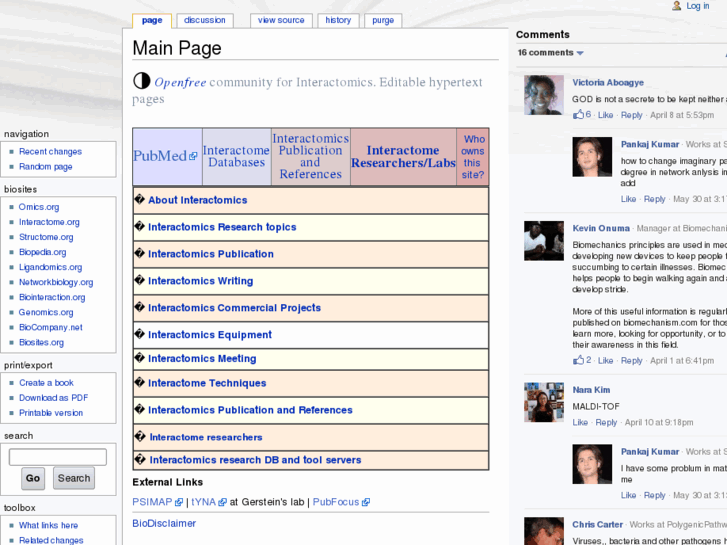Open Interactomics Writing
Viewport: 727px width, 545px height.
[201, 281]
